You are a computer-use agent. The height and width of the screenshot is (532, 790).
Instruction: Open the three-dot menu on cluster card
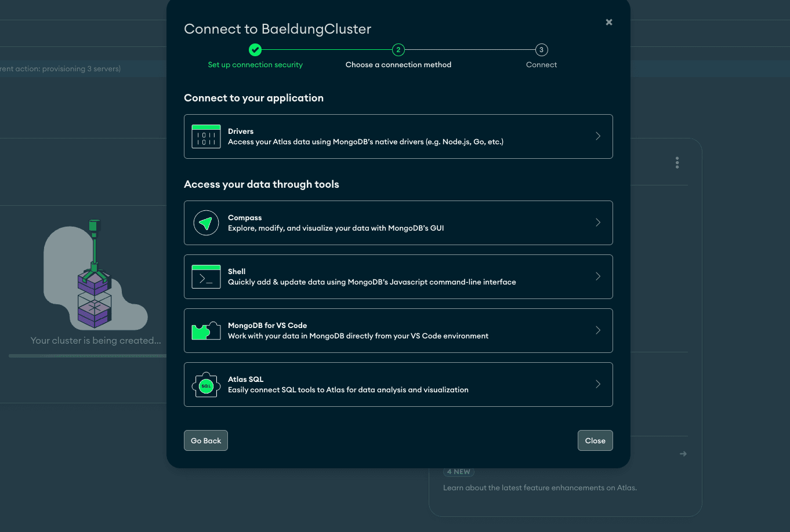[677, 162]
